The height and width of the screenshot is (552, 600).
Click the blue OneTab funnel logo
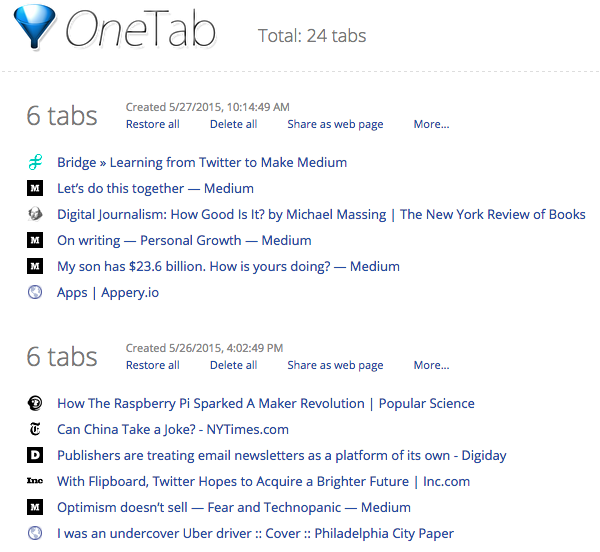tap(34, 26)
